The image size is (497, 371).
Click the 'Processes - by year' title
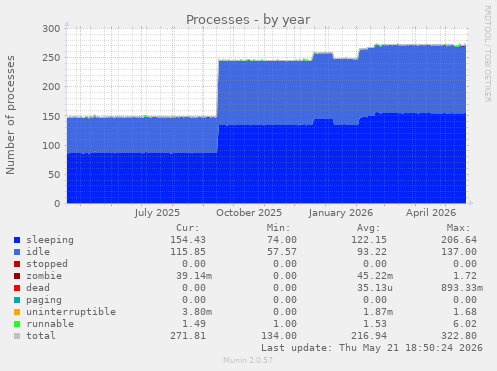click(x=248, y=20)
